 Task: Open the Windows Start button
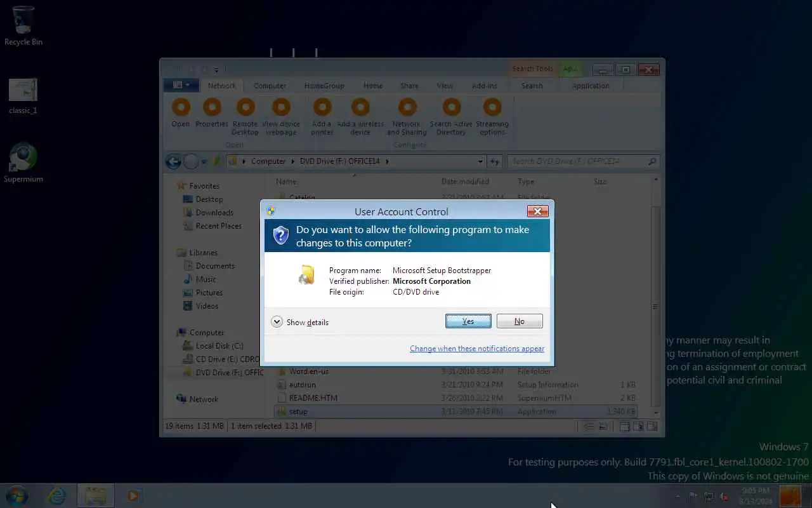16,495
